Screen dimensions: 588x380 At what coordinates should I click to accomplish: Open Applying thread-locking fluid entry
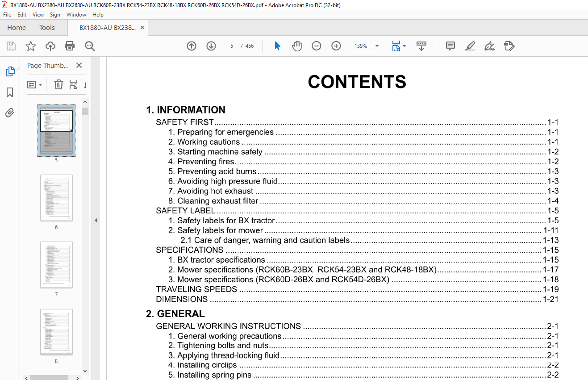tap(363, 355)
